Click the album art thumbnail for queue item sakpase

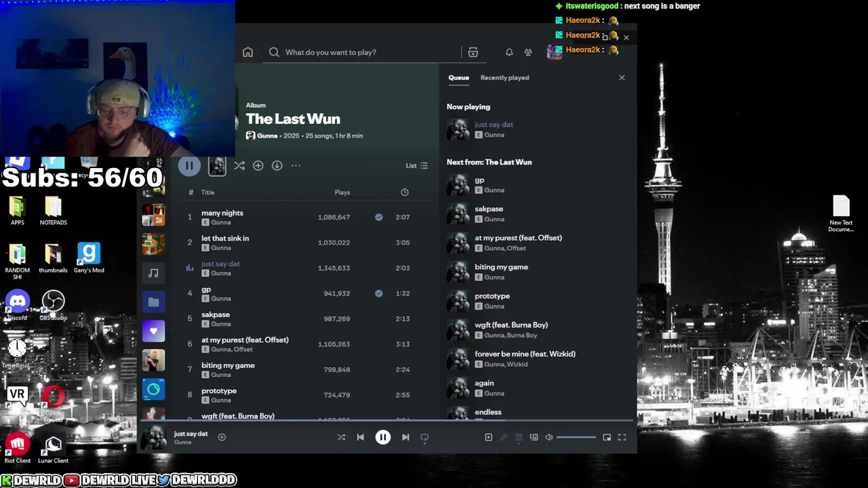click(x=458, y=214)
